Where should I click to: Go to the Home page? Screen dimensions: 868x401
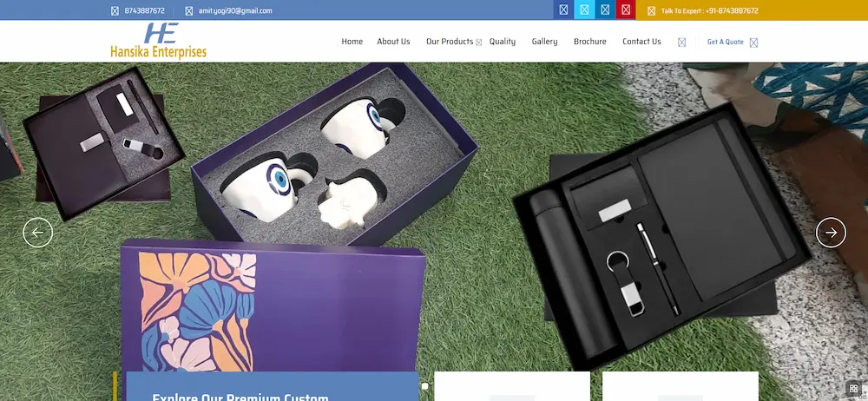click(352, 42)
